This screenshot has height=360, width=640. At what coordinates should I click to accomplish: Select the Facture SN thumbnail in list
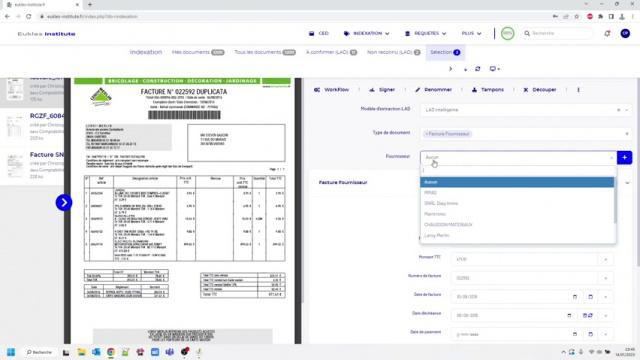point(32,165)
